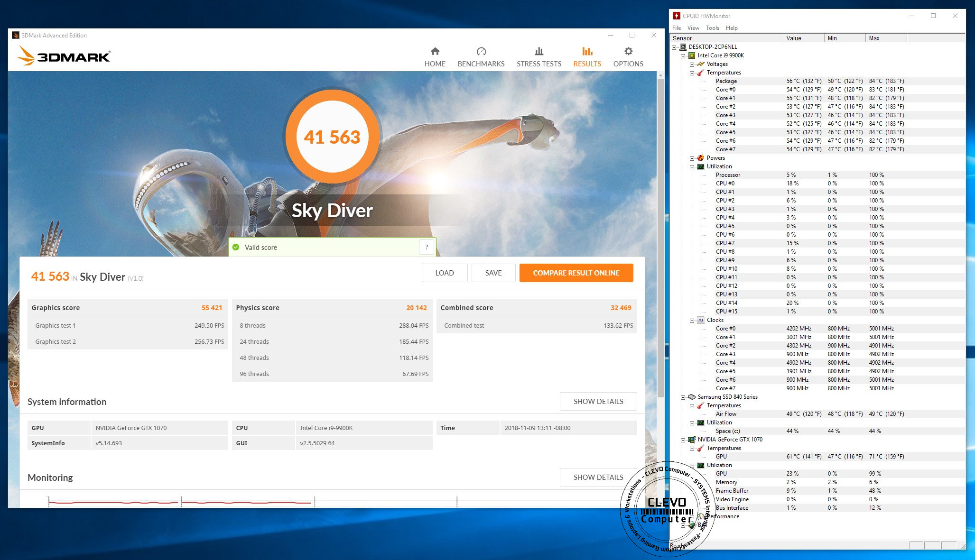The height and width of the screenshot is (560, 975).
Task: Click the HWMonitor title bar app icon
Action: pyautogui.click(x=677, y=16)
